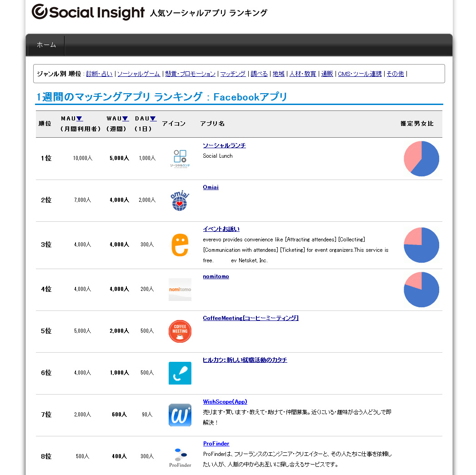Sort by MAU with the arrow
This screenshot has height=475, width=476.
(x=80, y=119)
